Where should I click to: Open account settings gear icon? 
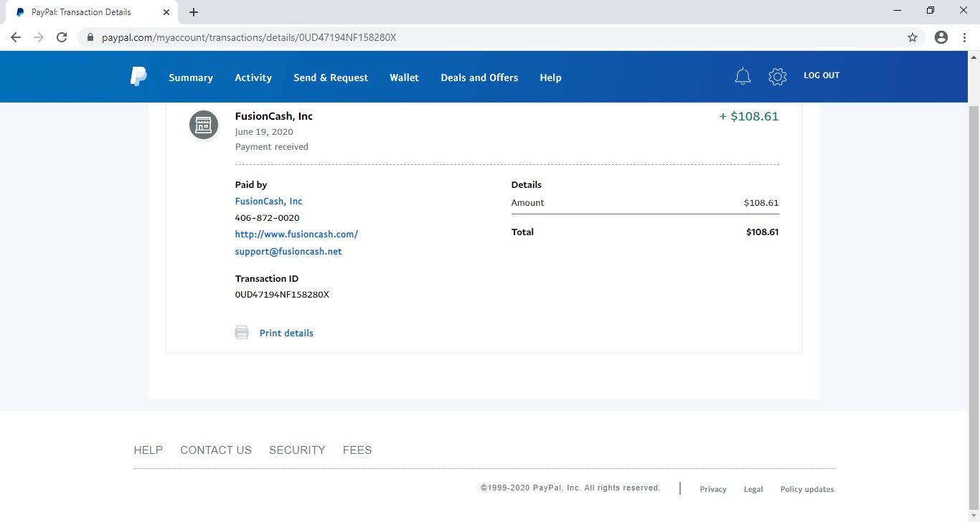point(778,77)
